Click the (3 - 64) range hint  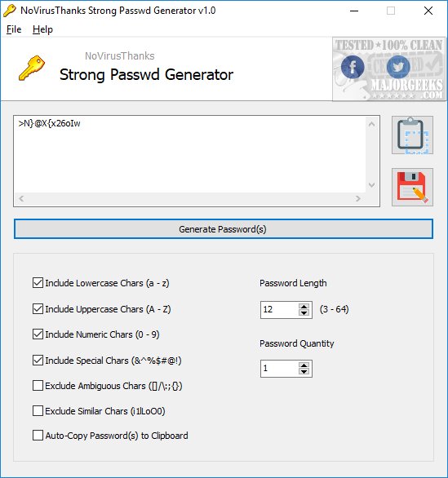335,309
